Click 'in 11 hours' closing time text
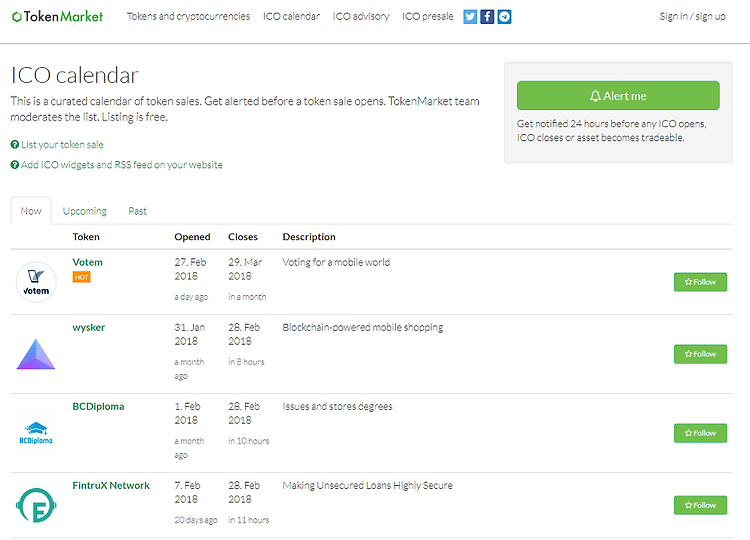This screenshot has width=750, height=540. click(x=249, y=519)
